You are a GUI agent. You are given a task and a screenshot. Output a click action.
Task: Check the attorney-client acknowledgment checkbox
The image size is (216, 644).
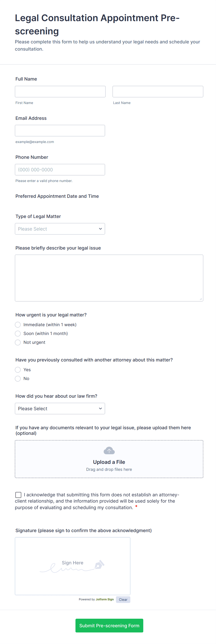18,495
